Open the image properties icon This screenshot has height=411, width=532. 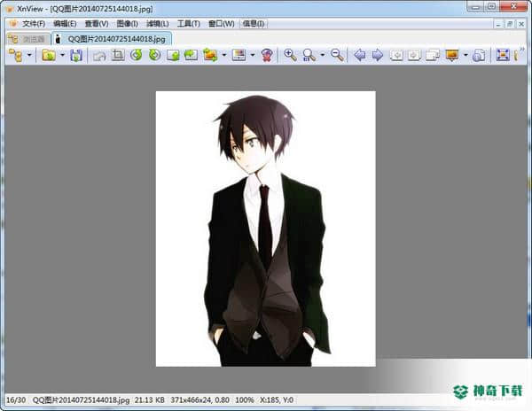click(x=479, y=55)
